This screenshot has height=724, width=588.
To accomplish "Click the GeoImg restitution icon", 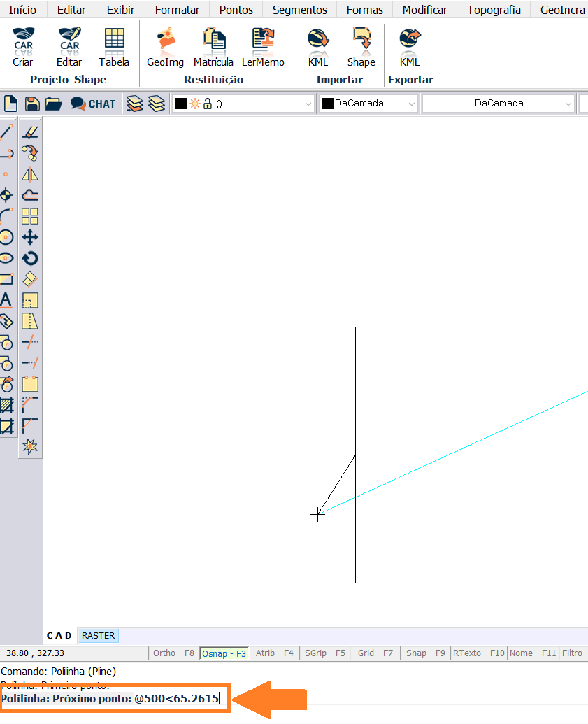I will [x=165, y=48].
